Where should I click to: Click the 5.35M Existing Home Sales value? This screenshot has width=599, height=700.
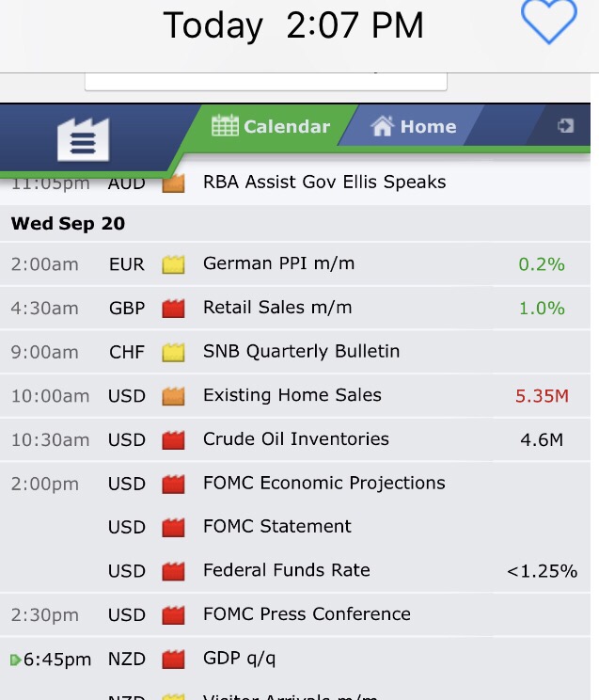coord(542,396)
